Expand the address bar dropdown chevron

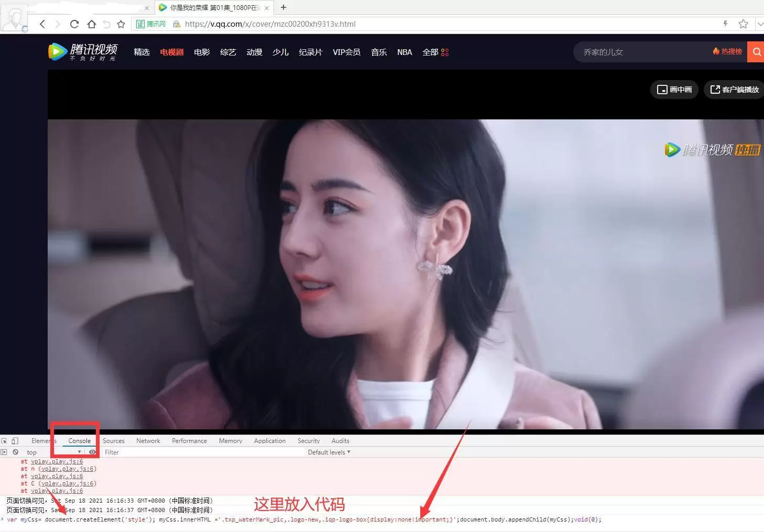click(x=759, y=24)
